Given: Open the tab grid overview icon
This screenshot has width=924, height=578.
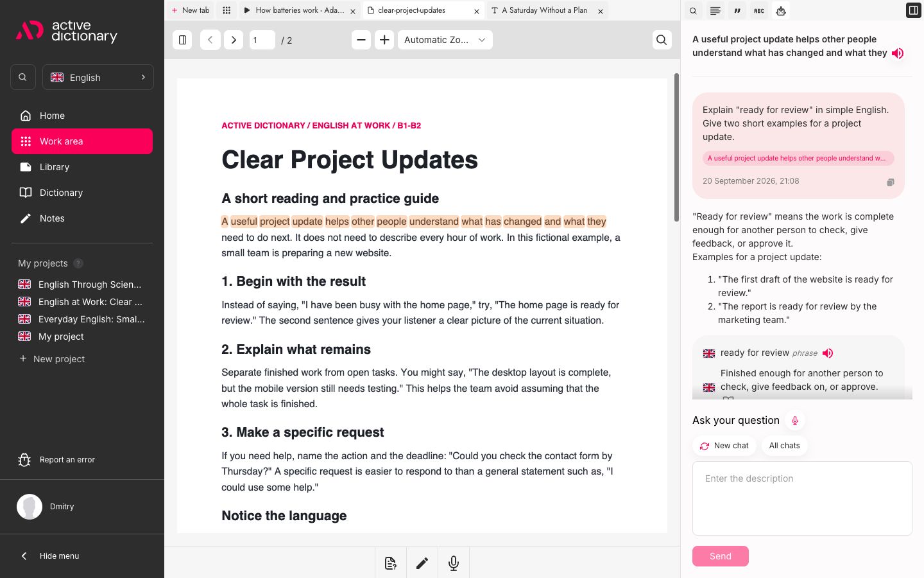Looking at the screenshot, I should click(x=227, y=10).
